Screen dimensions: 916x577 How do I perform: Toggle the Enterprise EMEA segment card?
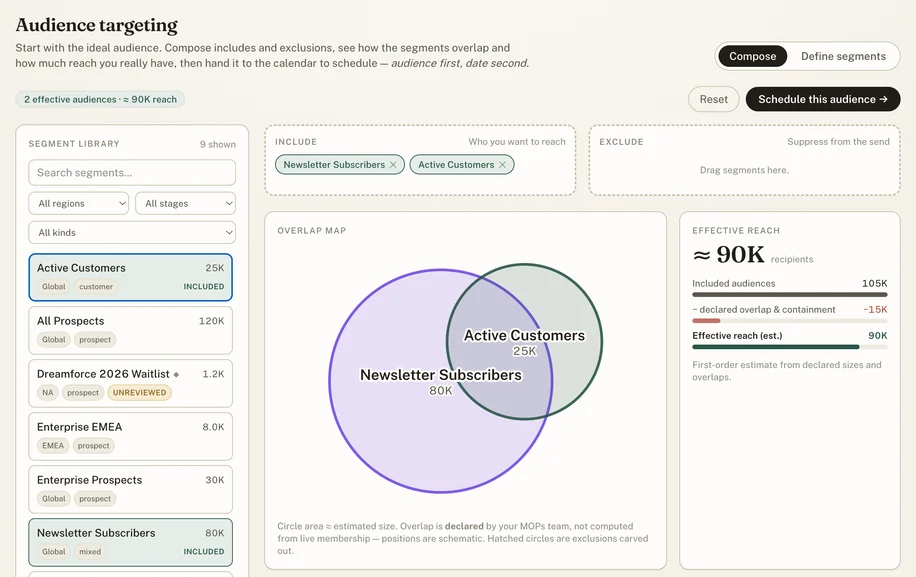pos(130,436)
